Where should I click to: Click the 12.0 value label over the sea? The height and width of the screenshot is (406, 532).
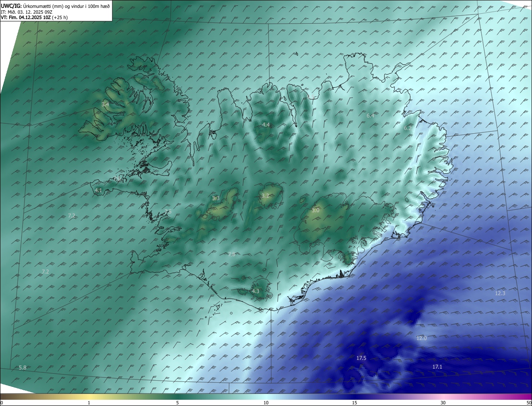421,338
